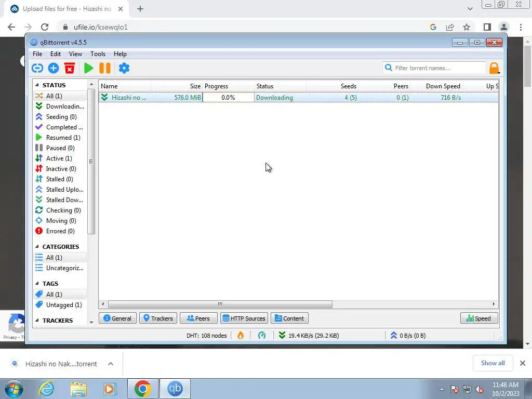Image resolution: width=532 pixels, height=399 pixels.
Task: Reload the Chrome page
Action: 45,27
